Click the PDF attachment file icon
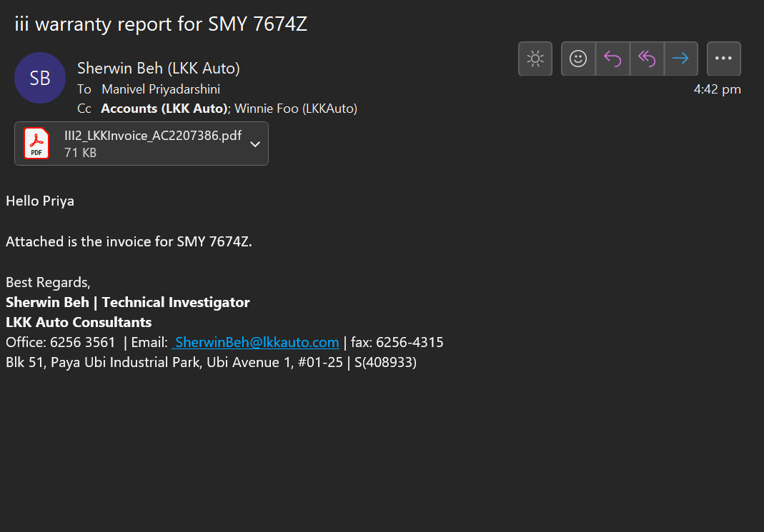The width and height of the screenshot is (764, 532). click(x=36, y=144)
